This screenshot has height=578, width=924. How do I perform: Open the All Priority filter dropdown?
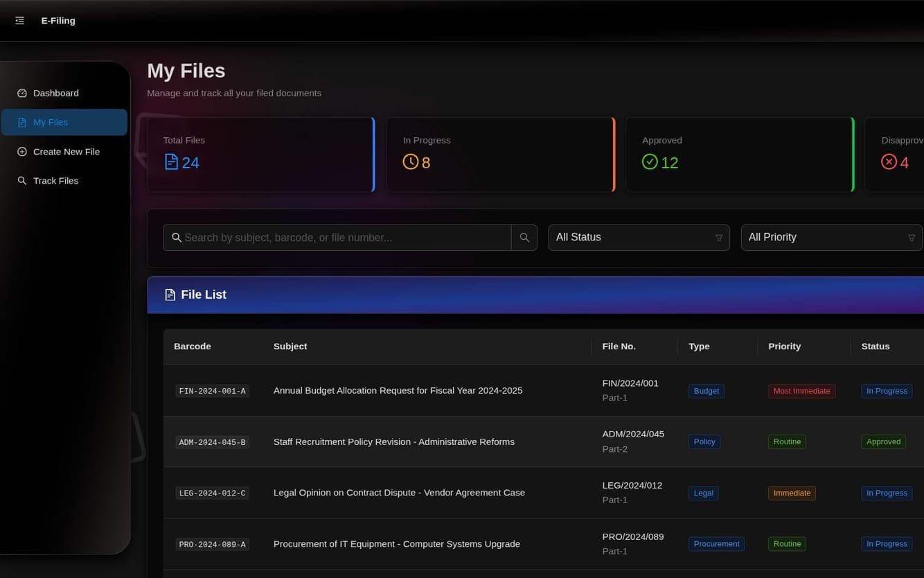tap(831, 238)
